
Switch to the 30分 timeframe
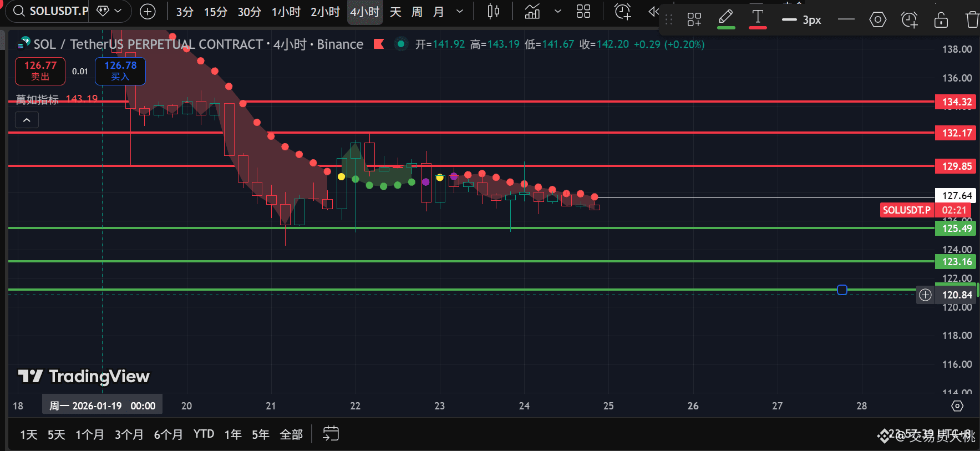250,12
